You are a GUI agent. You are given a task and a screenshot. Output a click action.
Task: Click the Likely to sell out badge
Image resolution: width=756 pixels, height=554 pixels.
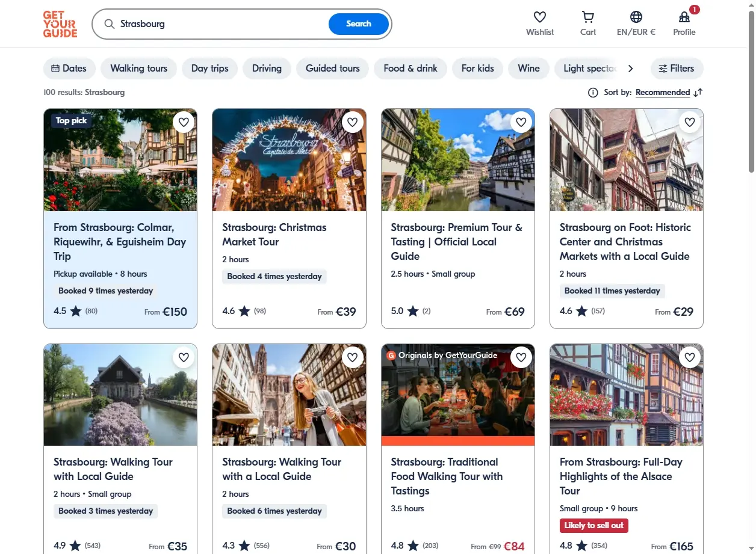594,525
